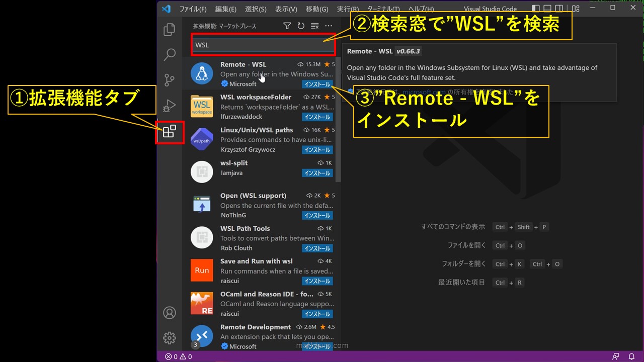This screenshot has height=362, width=644.
Task: Open the extensions views and more actions menu
Action: (x=329, y=26)
